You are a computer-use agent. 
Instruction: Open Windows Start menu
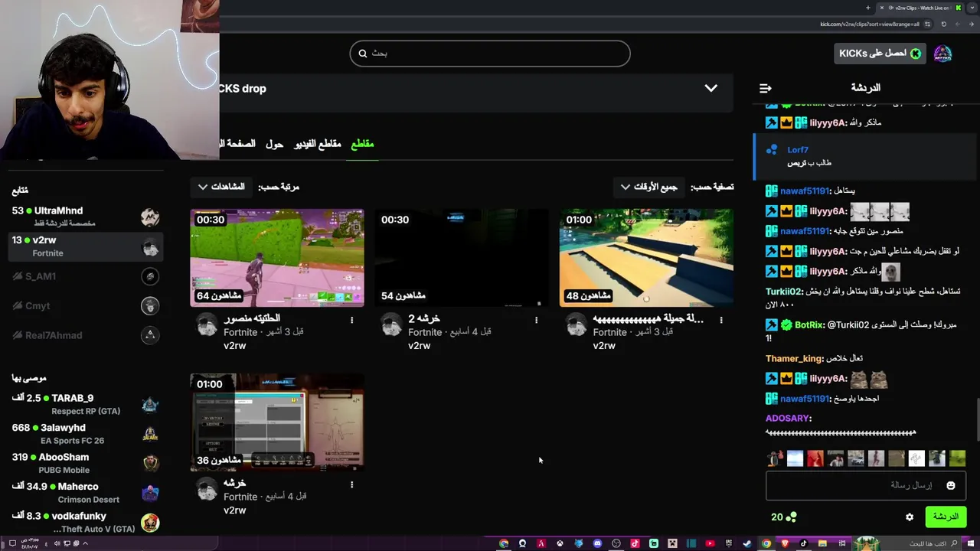(x=970, y=543)
